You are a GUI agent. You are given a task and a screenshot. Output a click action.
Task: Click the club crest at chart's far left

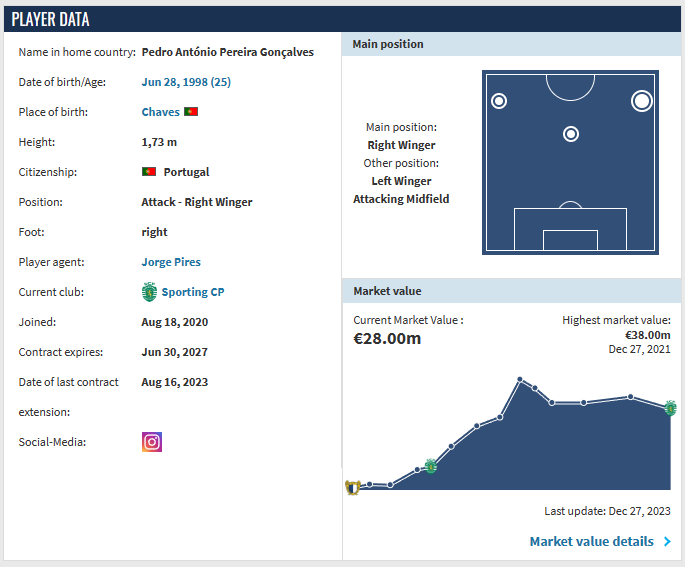[x=352, y=488]
